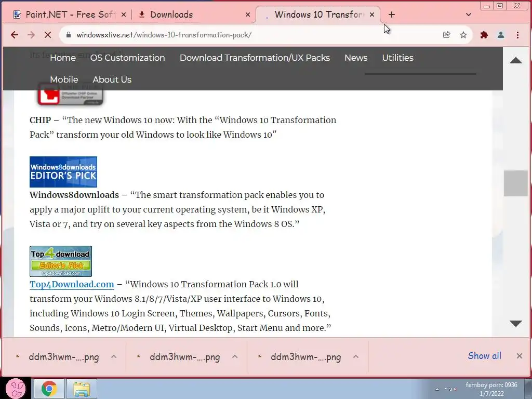
Task: Open Utilities menu item
Action: (x=397, y=58)
